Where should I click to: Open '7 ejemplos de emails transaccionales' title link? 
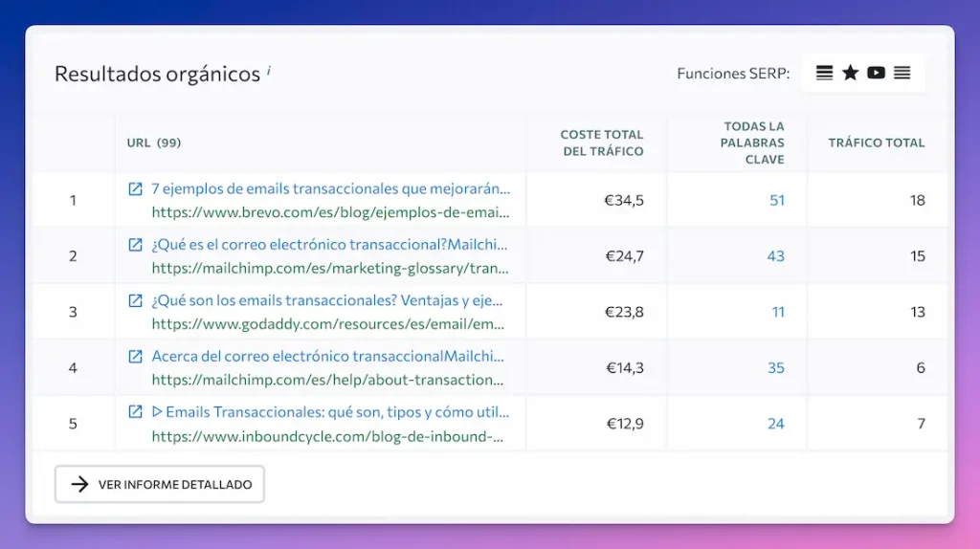click(330, 189)
